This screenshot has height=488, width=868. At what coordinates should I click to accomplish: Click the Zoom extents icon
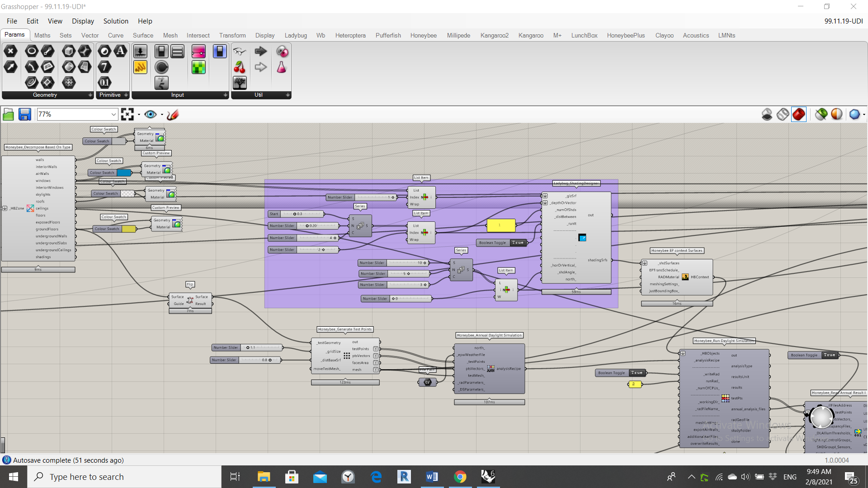coord(127,114)
